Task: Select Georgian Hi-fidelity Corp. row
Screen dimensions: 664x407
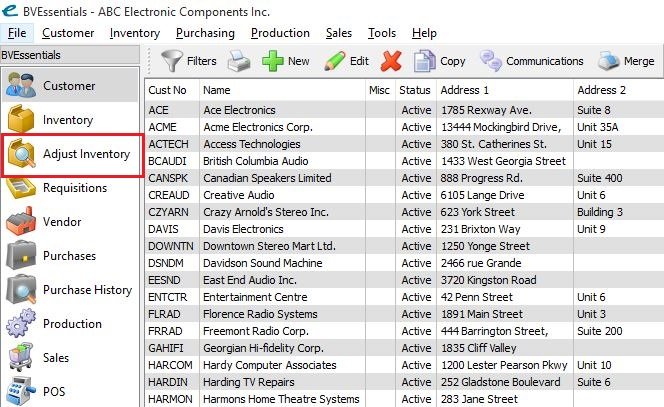Action: (404, 348)
